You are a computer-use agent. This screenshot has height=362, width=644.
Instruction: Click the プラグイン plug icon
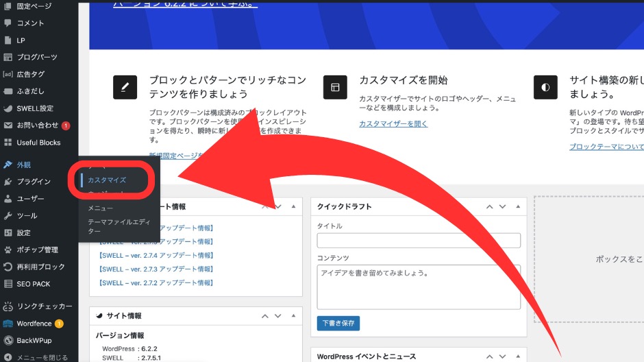(x=8, y=182)
